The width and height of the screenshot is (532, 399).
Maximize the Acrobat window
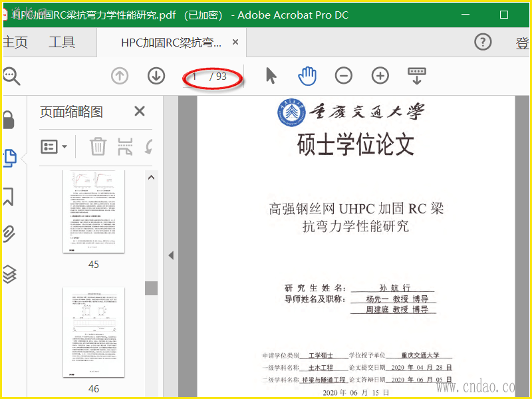[x=504, y=15]
